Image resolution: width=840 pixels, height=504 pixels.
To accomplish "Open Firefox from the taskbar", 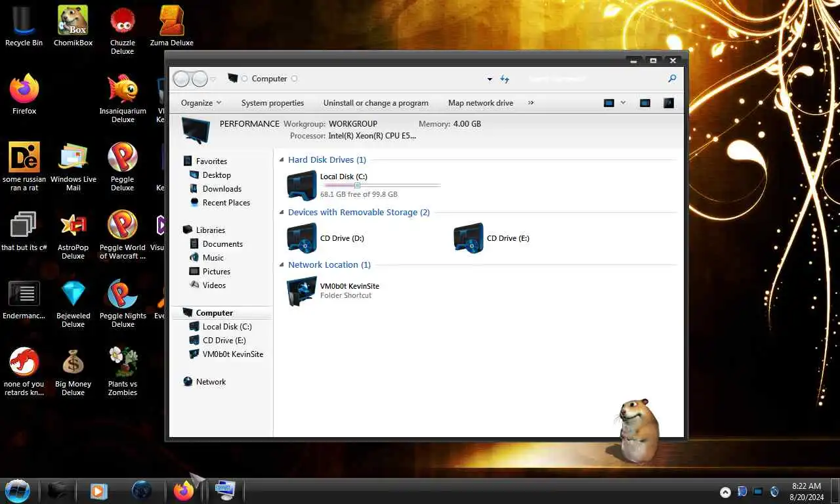I will click(x=184, y=491).
